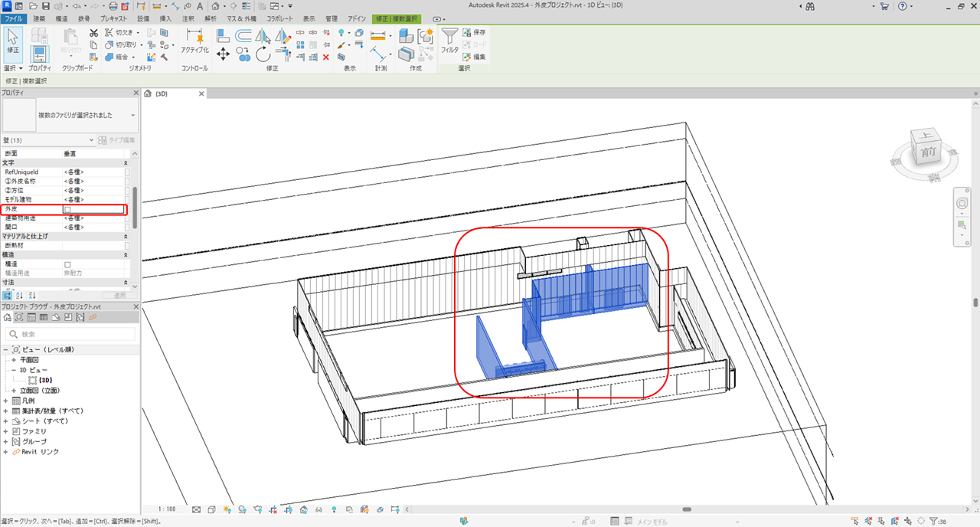The width and height of the screenshot is (980, 527).
Task: Select the Offset tool in Modify panel
Action: pos(243,34)
